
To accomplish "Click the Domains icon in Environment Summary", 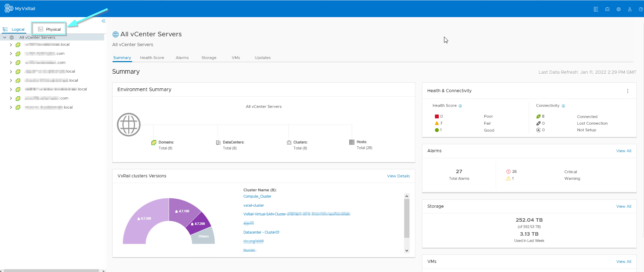I will pos(154,142).
